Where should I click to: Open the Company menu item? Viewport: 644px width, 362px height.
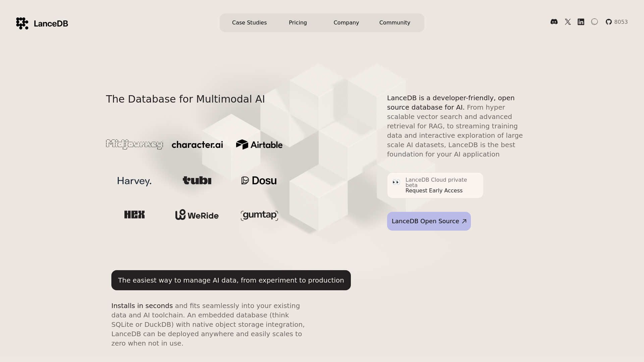tap(346, 22)
